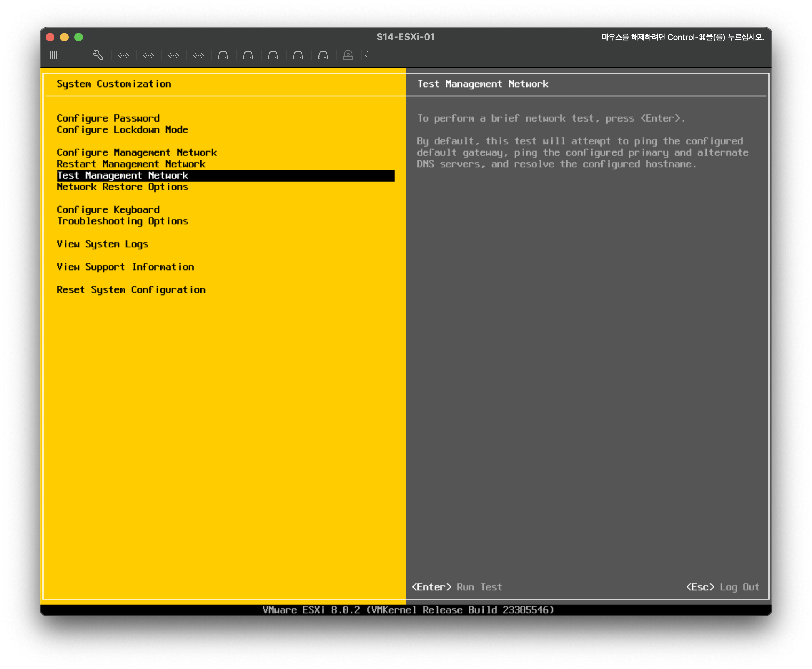Select Configure Password menu entry
The height and width of the screenshot is (669, 812).
(x=108, y=118)
